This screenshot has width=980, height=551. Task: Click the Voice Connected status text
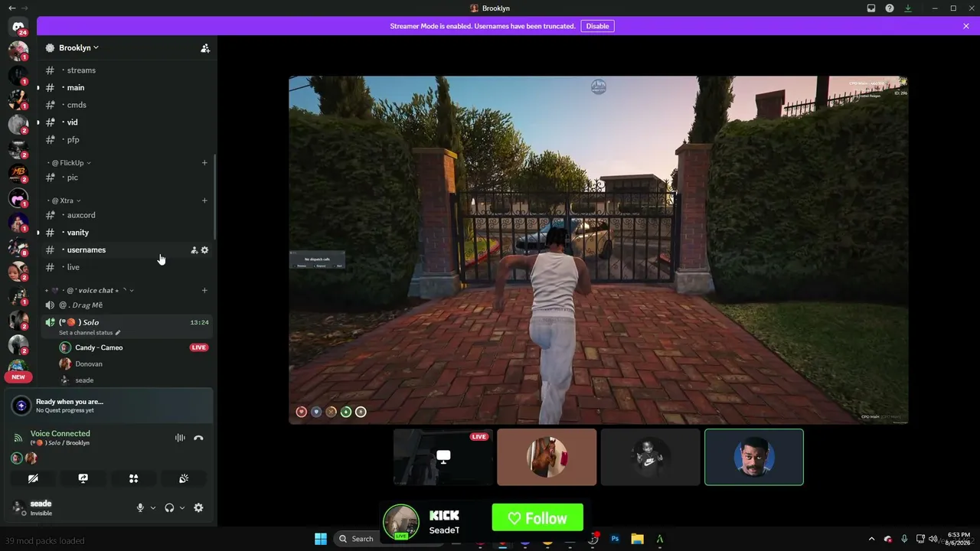(x=60, y=433)
